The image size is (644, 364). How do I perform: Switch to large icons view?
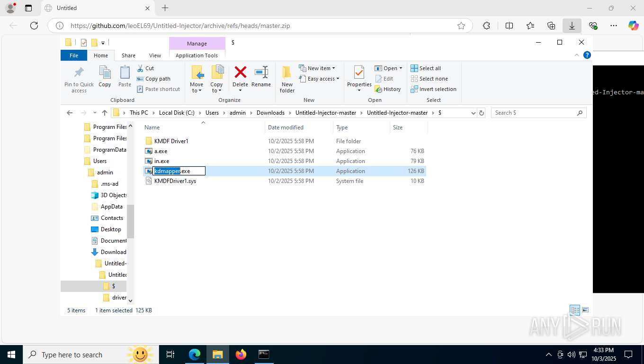pos(585,310)
